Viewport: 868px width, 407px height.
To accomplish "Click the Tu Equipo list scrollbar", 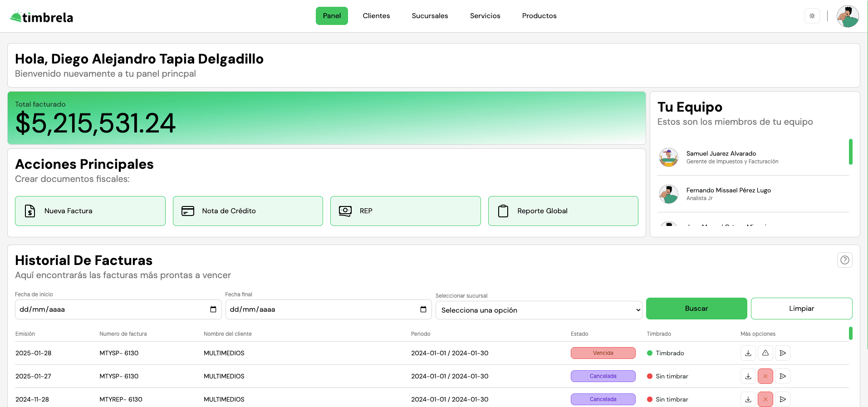I will (x=850, y=152).
